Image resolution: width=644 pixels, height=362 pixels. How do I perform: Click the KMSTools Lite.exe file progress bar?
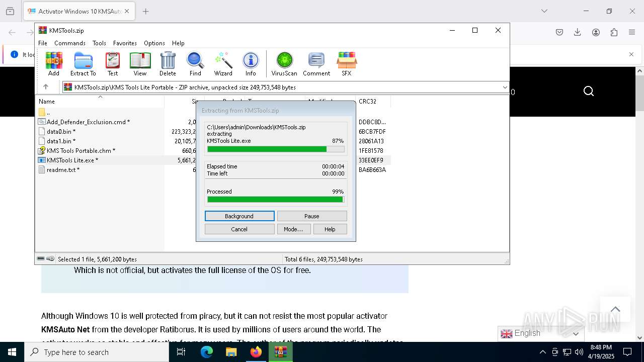tap(276, 149)
